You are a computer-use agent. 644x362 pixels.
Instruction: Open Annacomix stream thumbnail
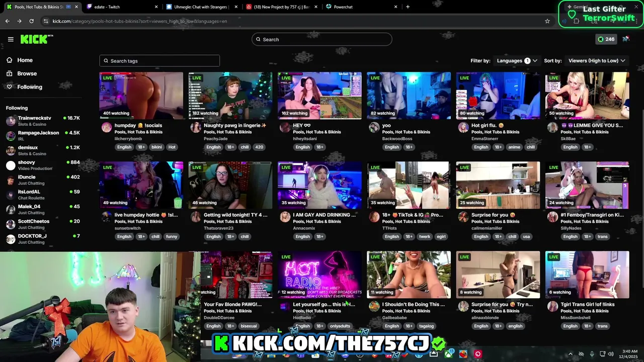pos(319,185)
